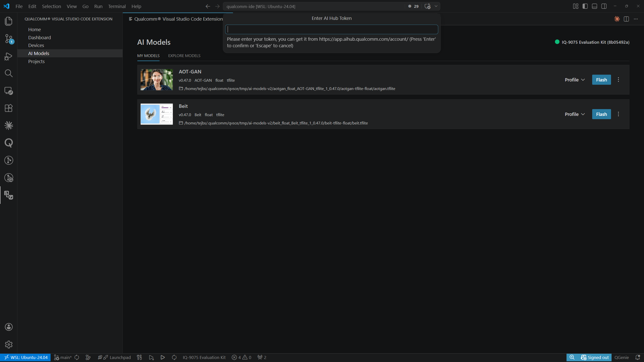Focus the AI Hub Token input field
The height and width of the screenshot is (362, 644).
point(332,29)
